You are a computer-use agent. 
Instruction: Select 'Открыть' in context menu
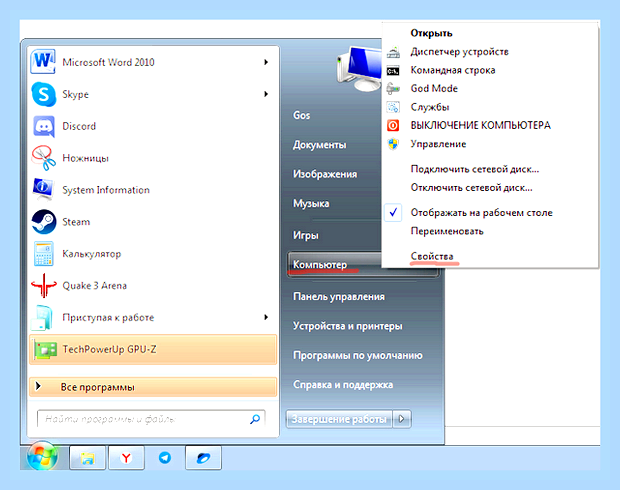click(431, 33)
